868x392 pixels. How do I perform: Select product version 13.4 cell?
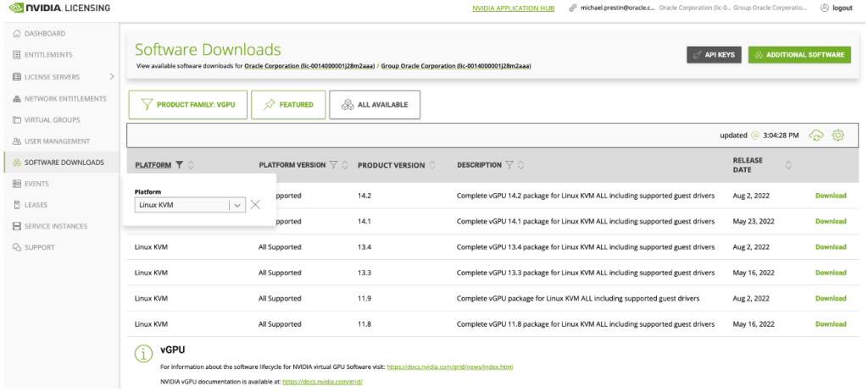coord(364,247)
